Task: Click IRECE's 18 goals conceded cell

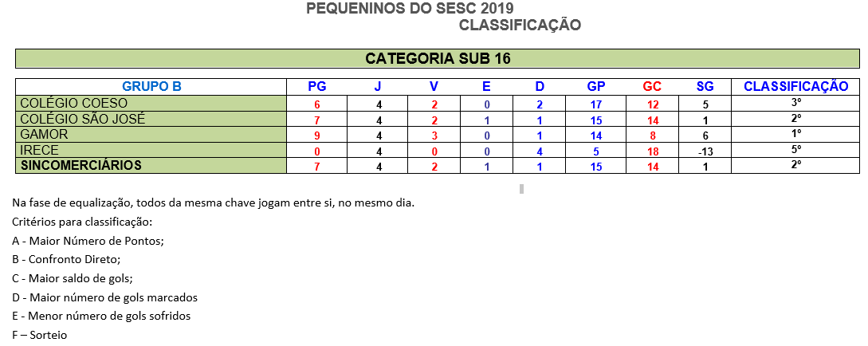Action: click(x=652, y=151)
